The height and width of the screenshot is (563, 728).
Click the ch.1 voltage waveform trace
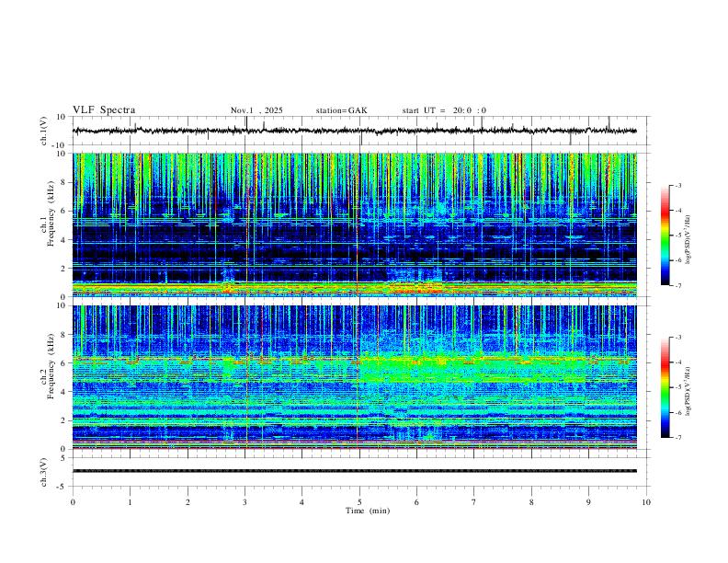[355, 131]
